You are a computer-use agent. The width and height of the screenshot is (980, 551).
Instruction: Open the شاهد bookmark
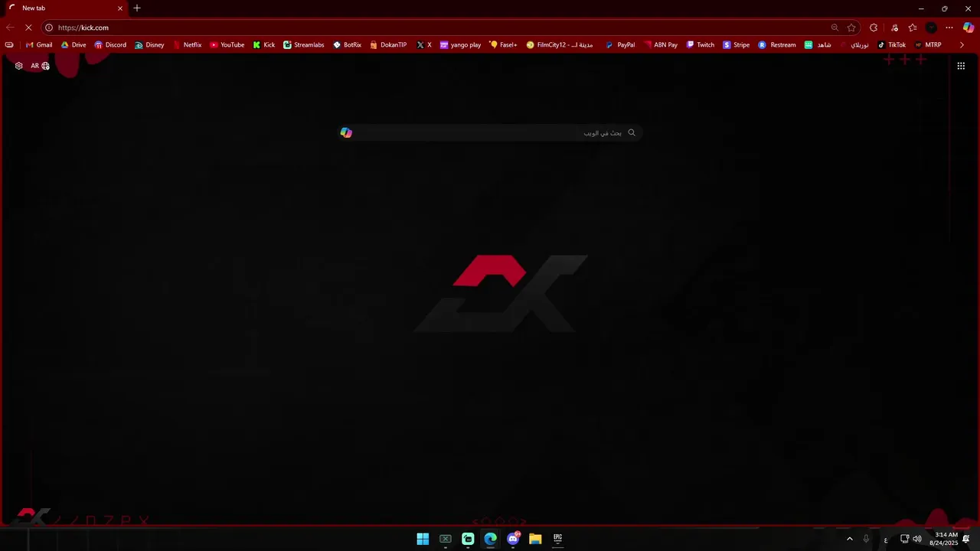[x=818, y=45]
